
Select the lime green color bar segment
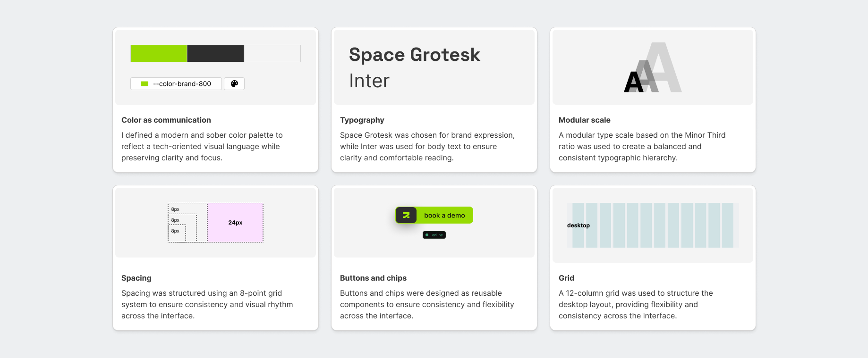tap(159, 54)
